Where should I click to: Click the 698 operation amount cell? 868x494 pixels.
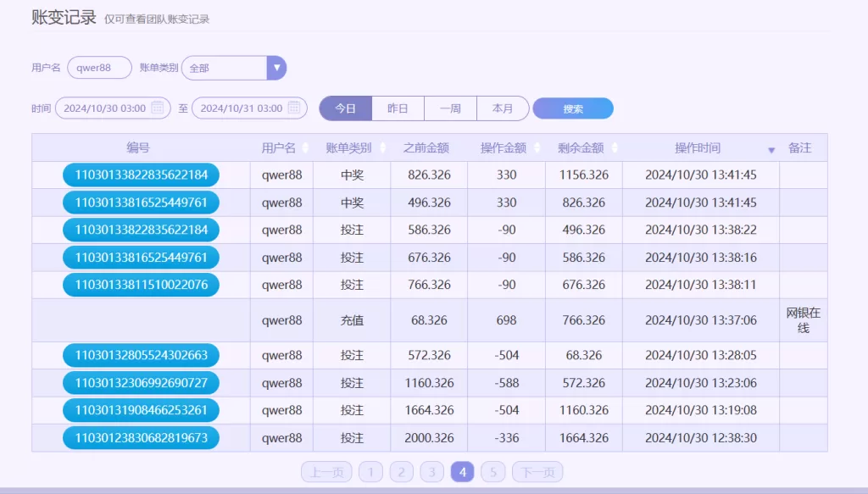(x=507, y=320)
